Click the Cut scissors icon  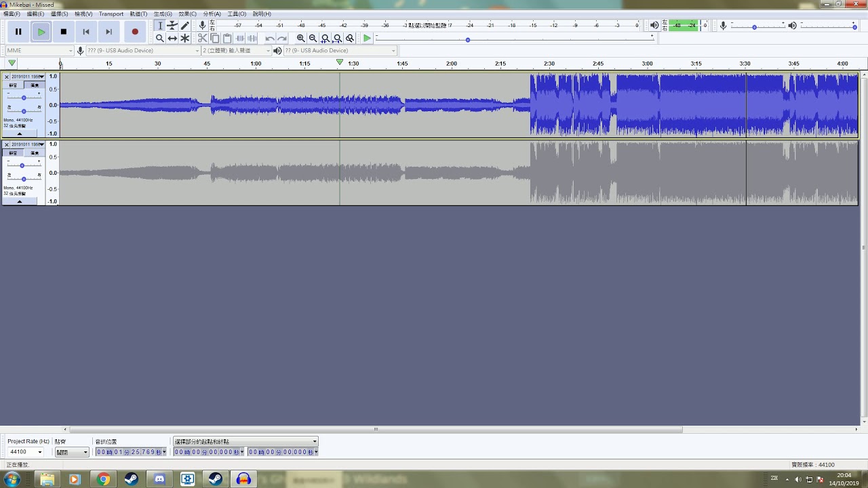203,39
